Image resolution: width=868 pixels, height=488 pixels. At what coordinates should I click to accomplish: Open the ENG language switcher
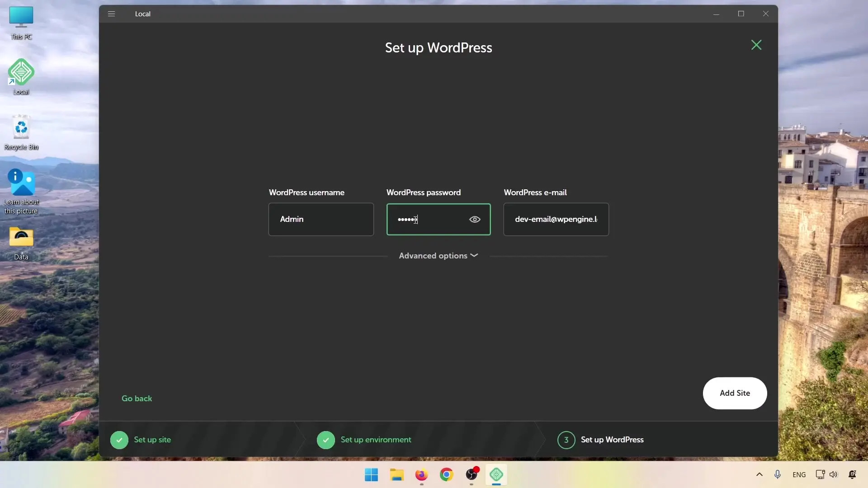799,475
